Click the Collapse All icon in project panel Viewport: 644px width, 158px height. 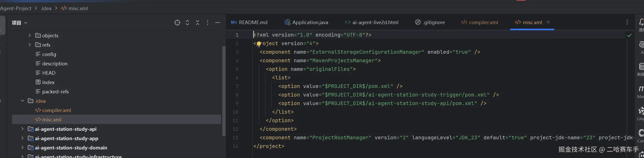(198, 23)
